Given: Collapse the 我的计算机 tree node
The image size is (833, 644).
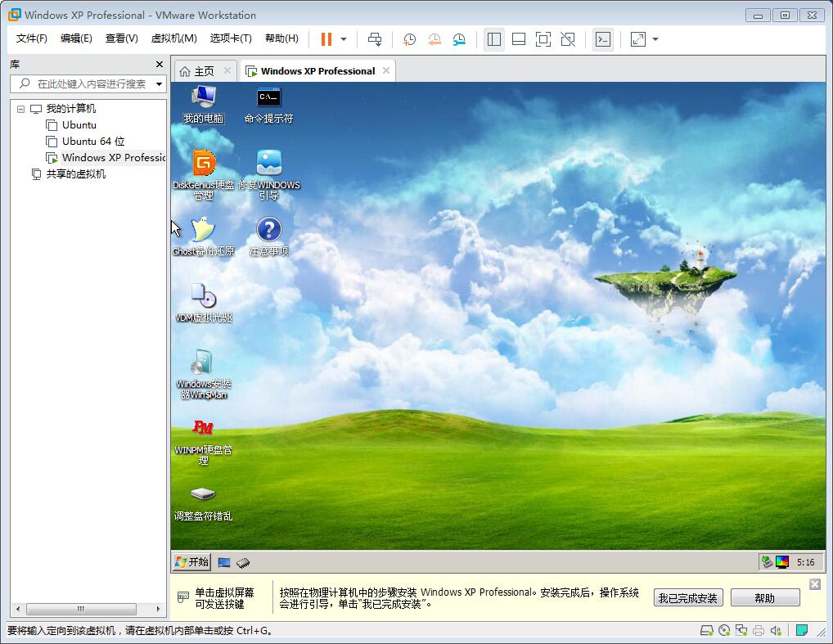Looking at the screenshot, I should 20,109.
